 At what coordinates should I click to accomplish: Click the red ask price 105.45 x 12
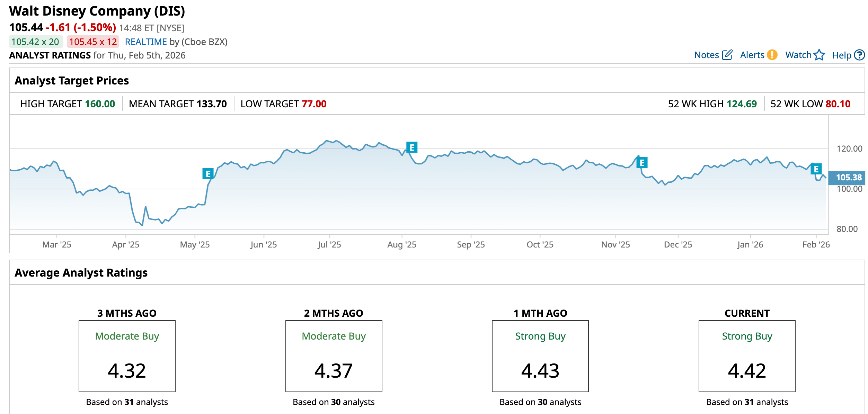tap(93, 42)
